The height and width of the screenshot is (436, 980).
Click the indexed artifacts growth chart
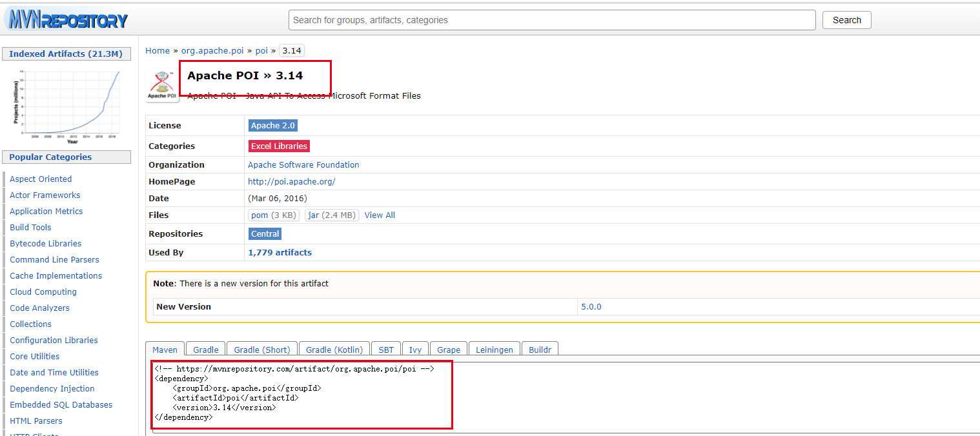(66, 107)
